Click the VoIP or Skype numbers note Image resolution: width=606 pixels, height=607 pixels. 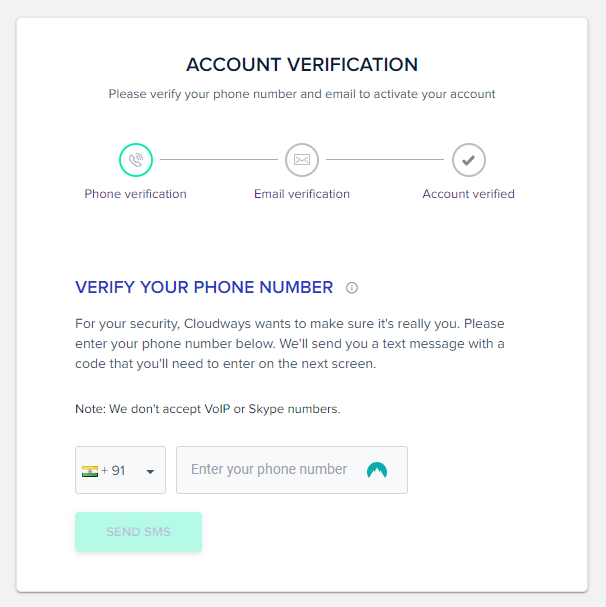(208, 409)
